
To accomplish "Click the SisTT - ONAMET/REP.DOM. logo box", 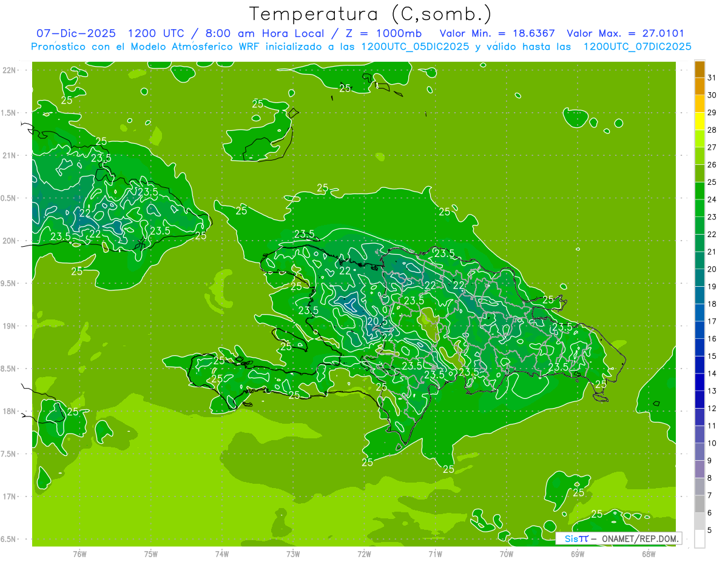I will point(619,538).
